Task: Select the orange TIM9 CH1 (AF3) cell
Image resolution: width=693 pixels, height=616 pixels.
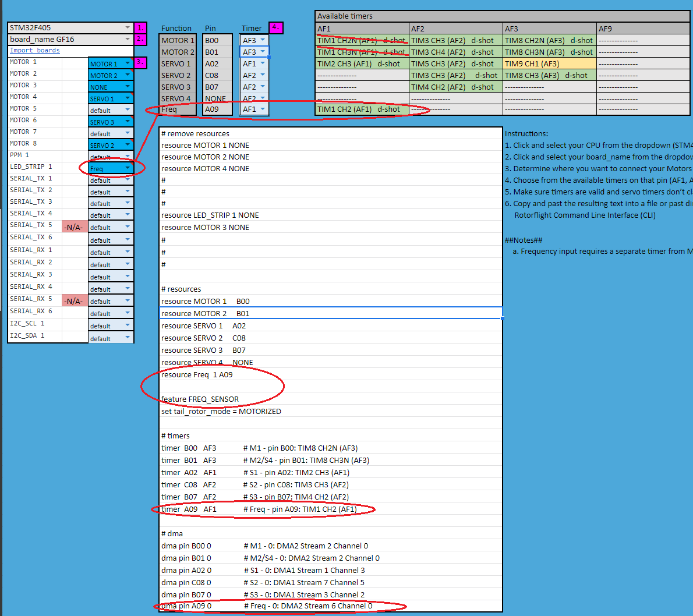Action: 550,64
